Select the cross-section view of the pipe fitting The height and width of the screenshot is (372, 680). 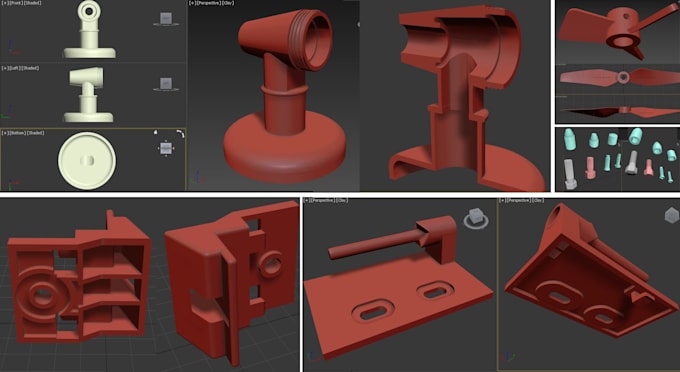pyautogui.click(x=466, y=98)
